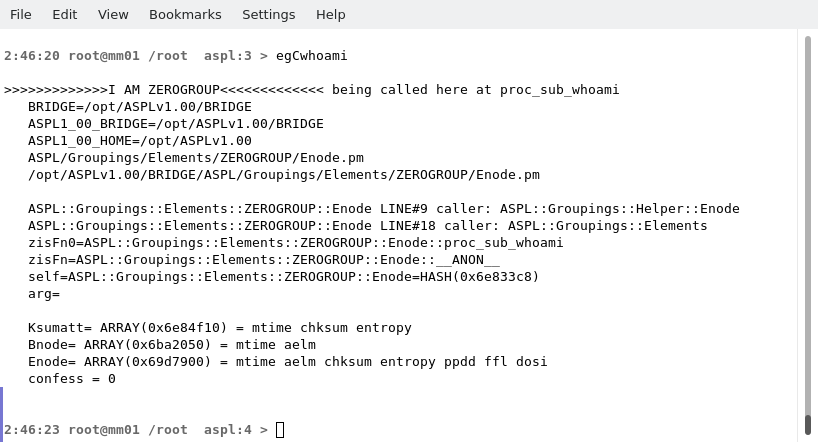The image size is (818, 442).
Task: Click the 'confess = 0' line
Action: click(x=72, y=379)
